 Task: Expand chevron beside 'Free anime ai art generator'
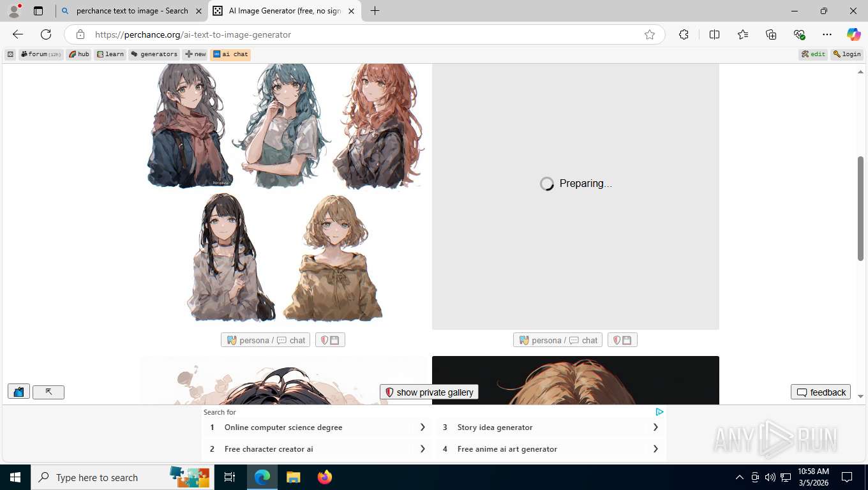655,449
